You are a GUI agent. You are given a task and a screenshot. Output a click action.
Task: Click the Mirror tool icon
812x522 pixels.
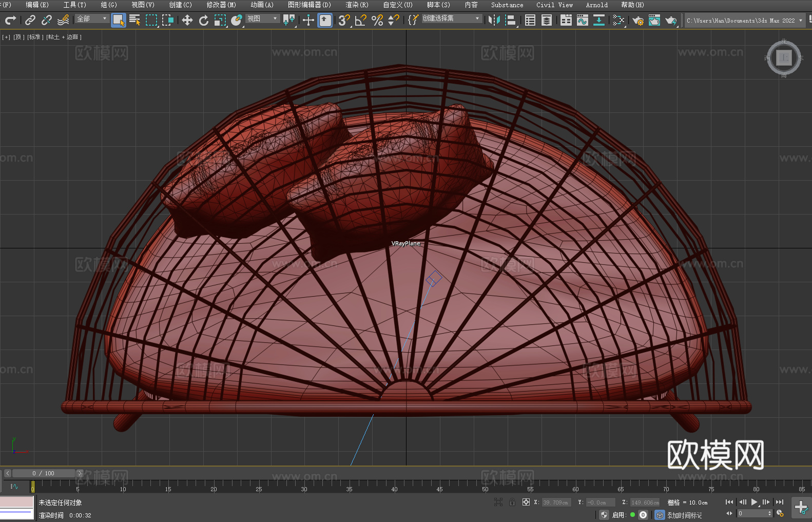(494, 20)
